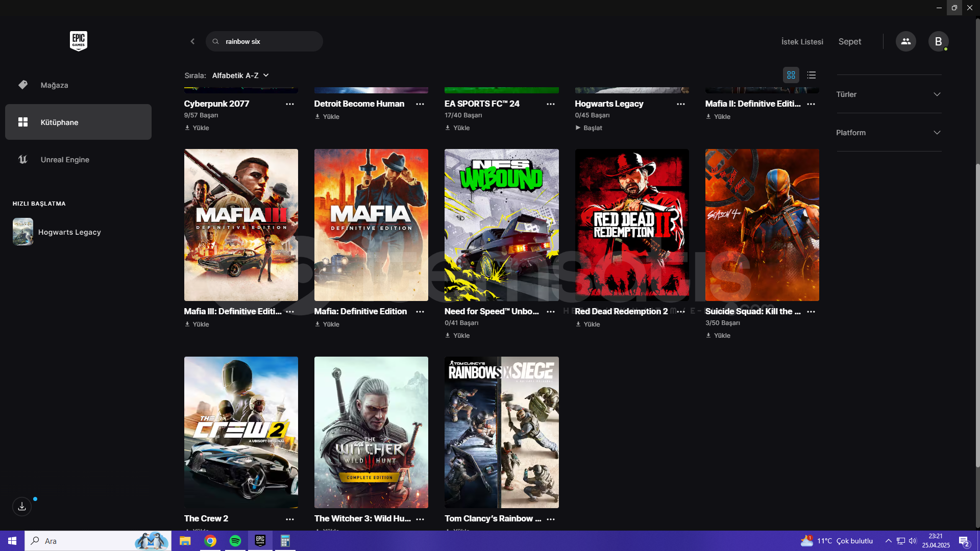Screen dimensions: 980x551
Task: Open the Red Dead Redemption II cover
Action: pyautogui.click(x=632, y=225)
